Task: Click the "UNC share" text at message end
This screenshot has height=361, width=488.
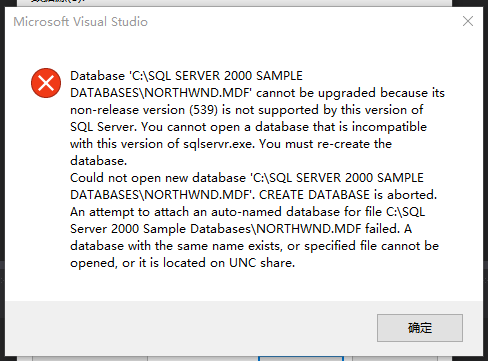Action: (262, 263)
